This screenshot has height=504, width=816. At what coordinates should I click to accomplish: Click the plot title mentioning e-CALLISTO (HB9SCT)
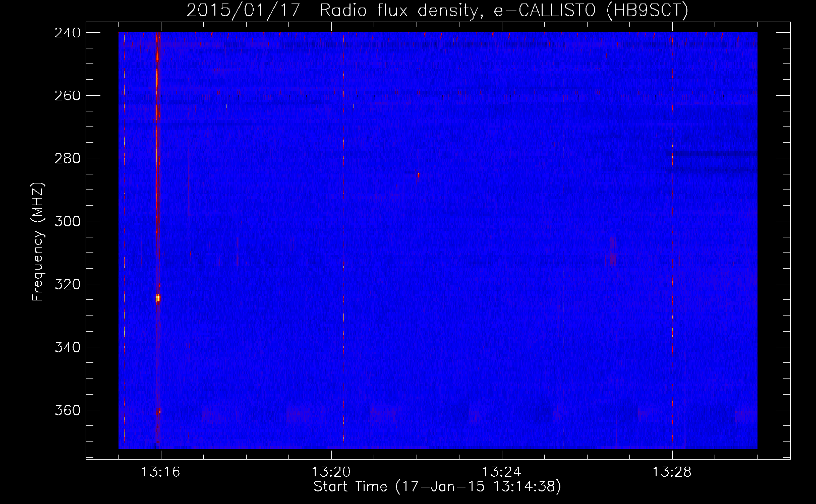tap(437, 10)
